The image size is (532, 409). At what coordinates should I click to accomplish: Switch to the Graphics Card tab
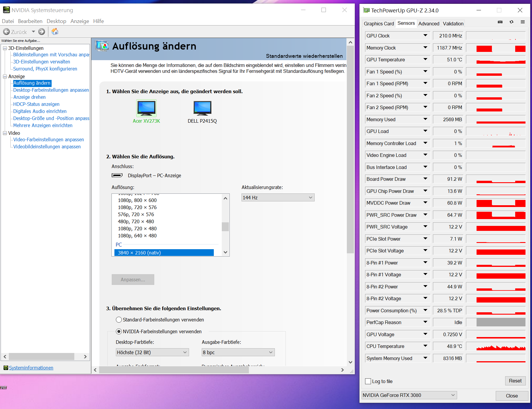click(x=379, y=24)
